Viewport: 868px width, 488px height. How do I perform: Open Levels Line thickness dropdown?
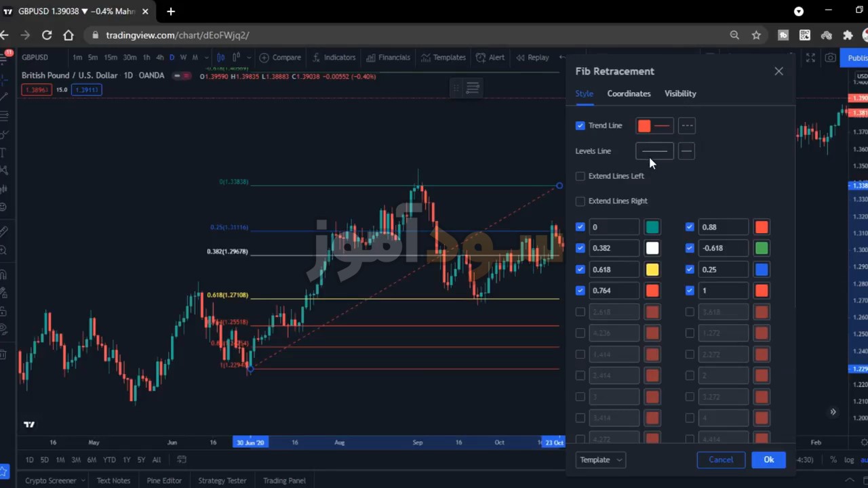pos(654,151)
